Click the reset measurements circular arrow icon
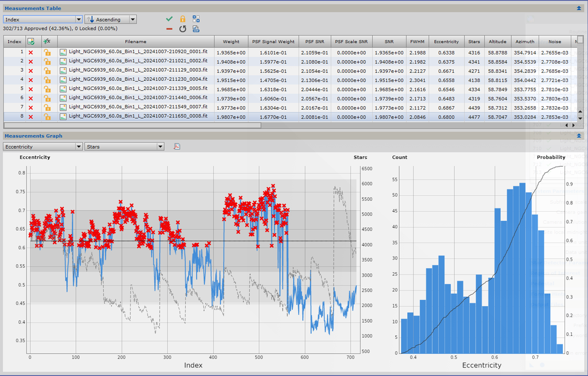This screenshot has height=376, width=588. point(183,29)
